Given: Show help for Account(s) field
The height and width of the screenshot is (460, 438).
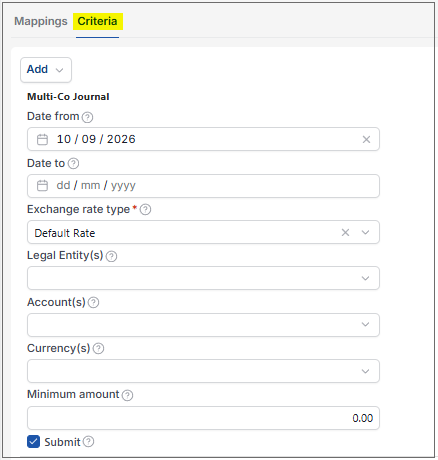Looking at the screenshot, I should [x=93, y=302].
